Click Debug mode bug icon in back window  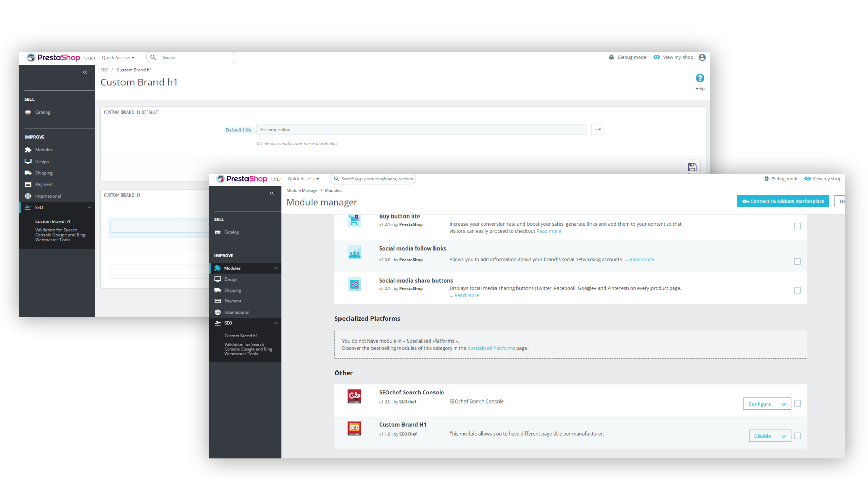point(611,57)
